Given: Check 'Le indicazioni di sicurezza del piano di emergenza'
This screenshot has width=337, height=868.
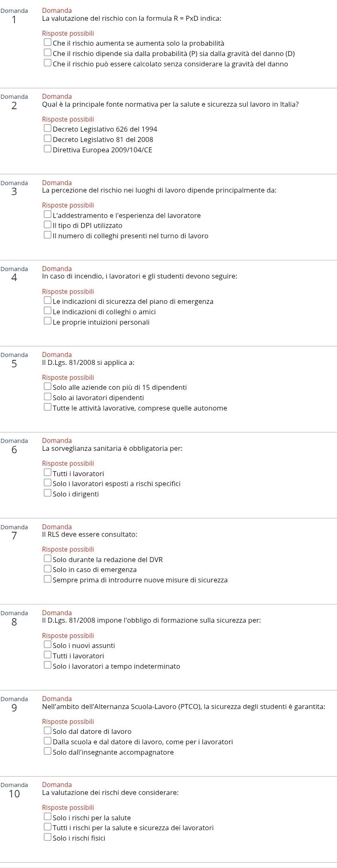Looking at the screenshot, I should click(x=48, y=301).
